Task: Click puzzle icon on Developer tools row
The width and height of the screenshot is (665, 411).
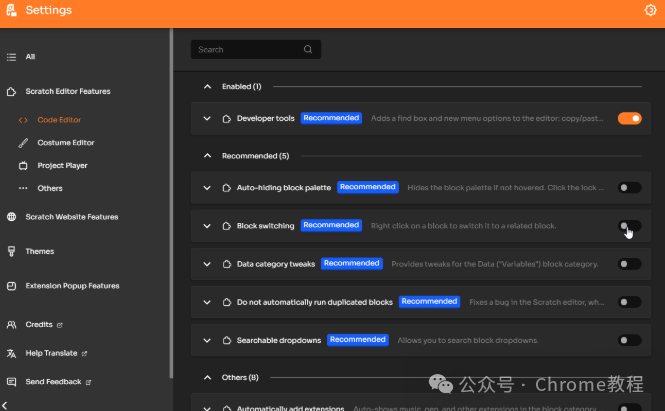Action: [x=227, y=119]
